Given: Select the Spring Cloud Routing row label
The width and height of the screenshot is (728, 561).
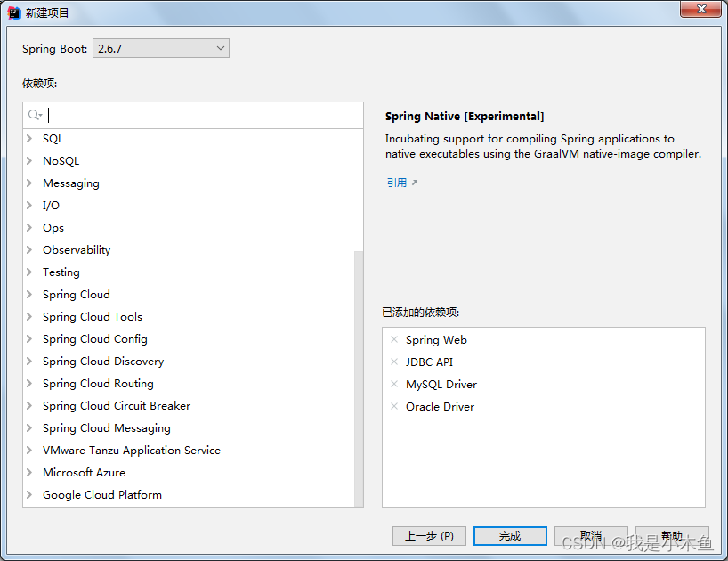Looking at the screenshot, I should click(98, 384).
